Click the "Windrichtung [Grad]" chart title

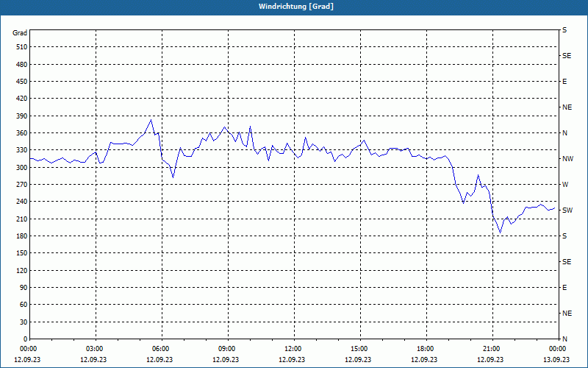click(296, 7)
